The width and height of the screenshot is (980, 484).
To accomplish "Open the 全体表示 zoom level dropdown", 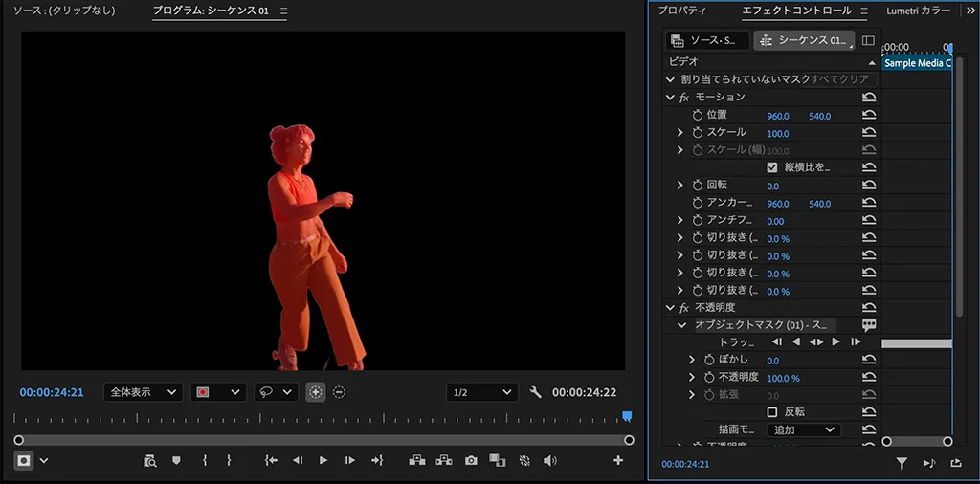I will 143,393.
